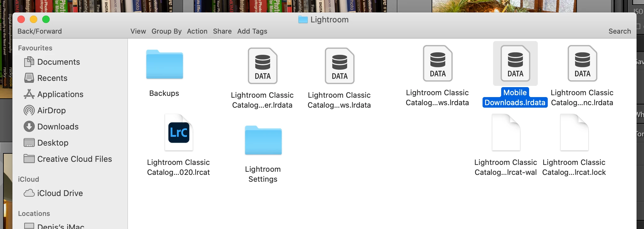
Task: Select the Catalog...er.lrdata DATA file icon
Action: 263,66
